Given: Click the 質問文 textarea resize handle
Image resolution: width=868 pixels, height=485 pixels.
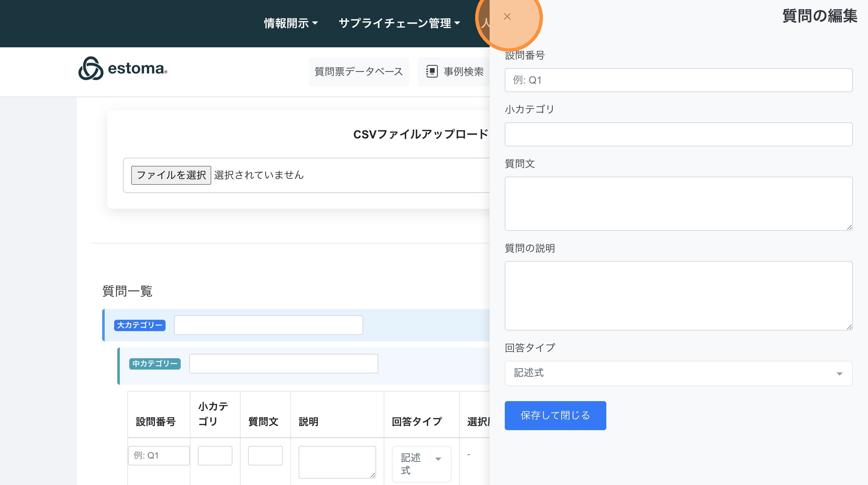Looking at the screenshot, I should click(x=849, y=227).
